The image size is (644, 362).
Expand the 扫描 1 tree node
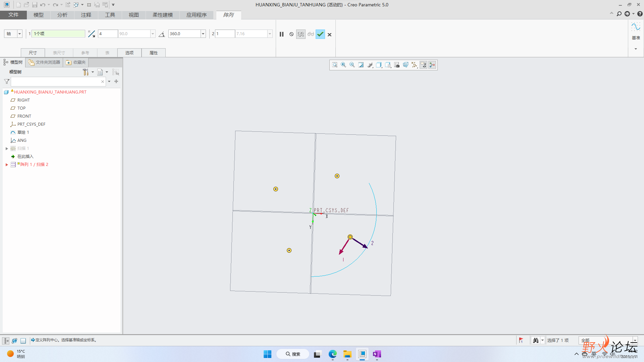click(x=7, y=148)
